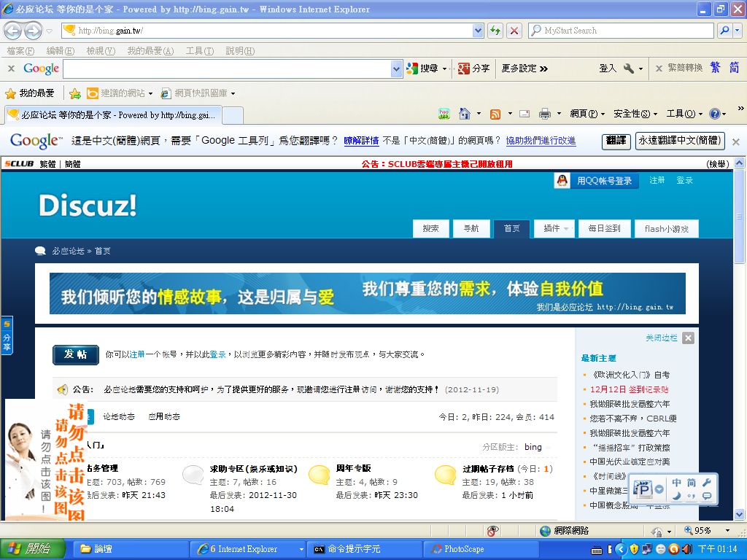Open the 求助专区 forum link
This screenshot has height=560, width=747.
253,469
